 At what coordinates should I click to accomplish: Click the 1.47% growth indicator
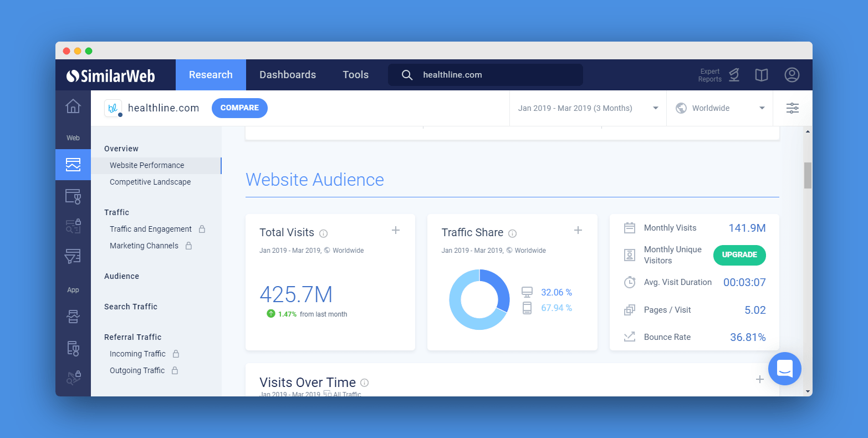(282, 314)
